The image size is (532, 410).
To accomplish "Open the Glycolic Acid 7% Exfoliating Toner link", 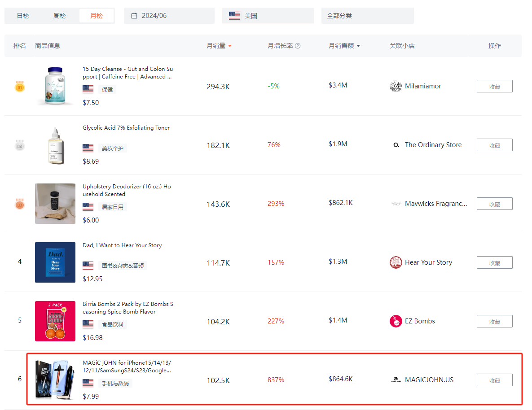I will click(126, 128).
